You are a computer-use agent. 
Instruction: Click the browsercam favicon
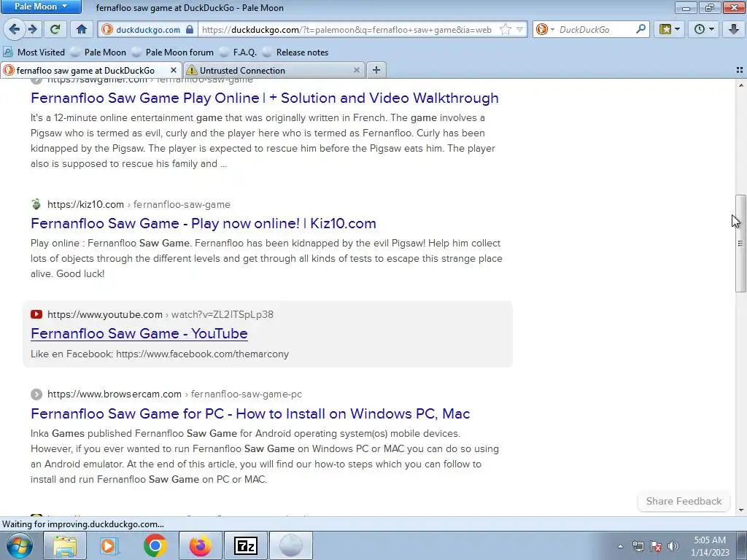(36, 394)
